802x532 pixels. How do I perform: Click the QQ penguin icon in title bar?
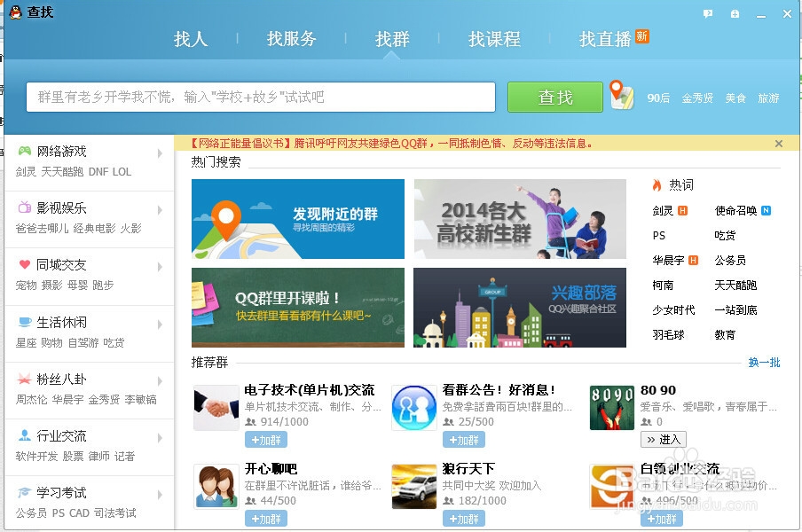pos(16,12)
